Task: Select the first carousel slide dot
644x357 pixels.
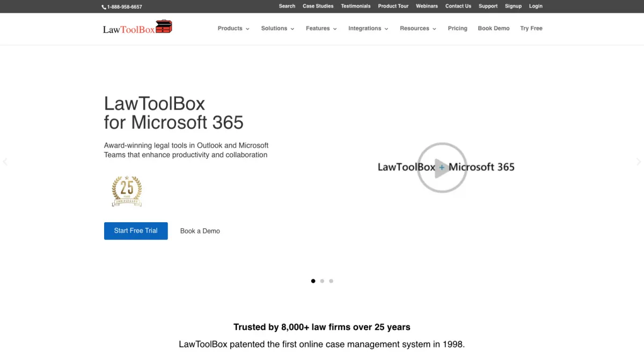Action: tap(313, 281)
